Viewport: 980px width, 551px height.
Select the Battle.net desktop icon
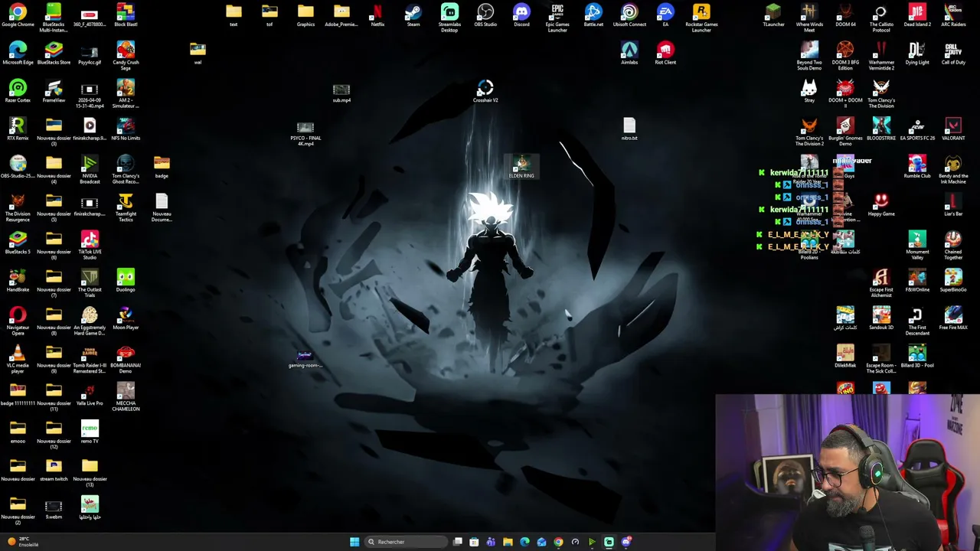(593, 15)
